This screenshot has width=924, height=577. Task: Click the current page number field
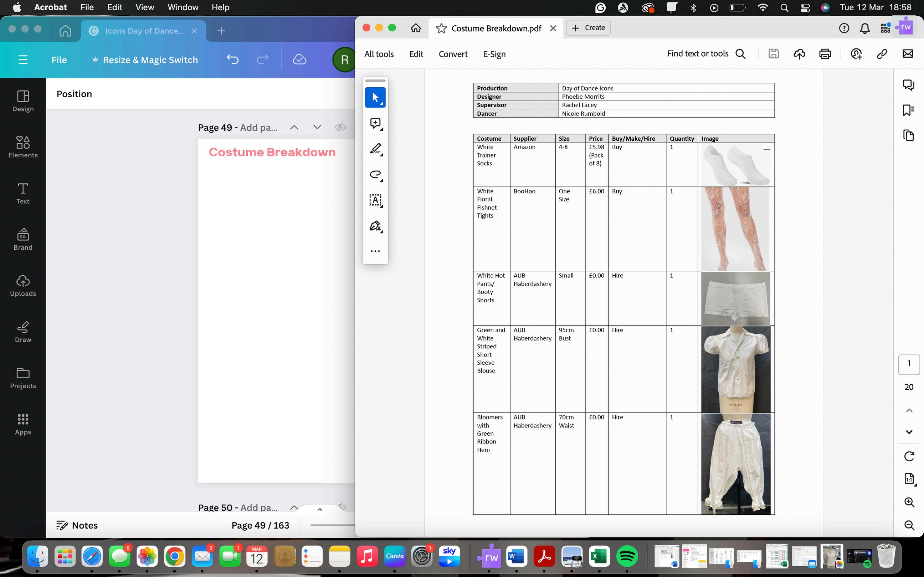click(x=909, y=364)
